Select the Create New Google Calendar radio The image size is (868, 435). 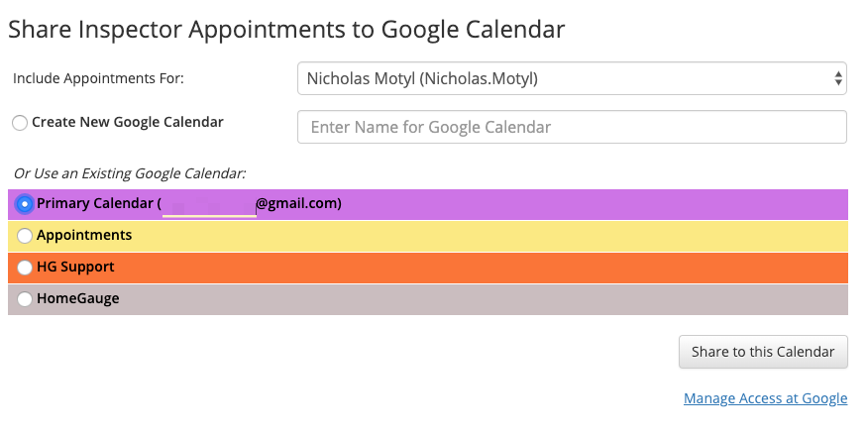click(x=20, y=123)
